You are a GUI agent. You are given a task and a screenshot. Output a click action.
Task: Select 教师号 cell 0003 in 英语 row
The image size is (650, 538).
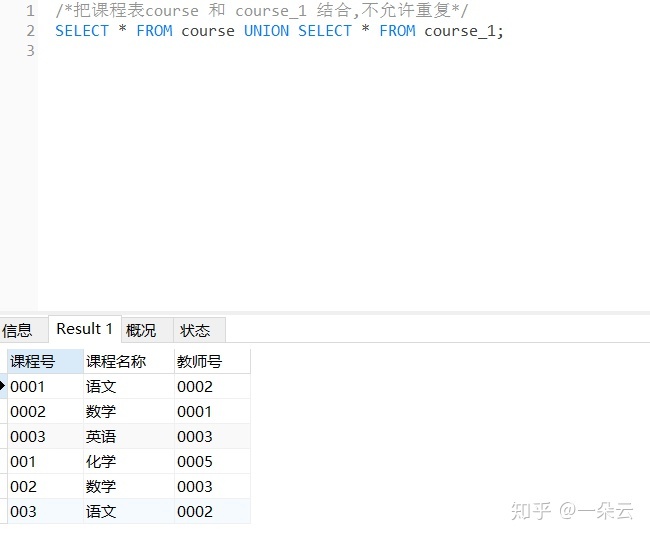(x=212, y=436)
